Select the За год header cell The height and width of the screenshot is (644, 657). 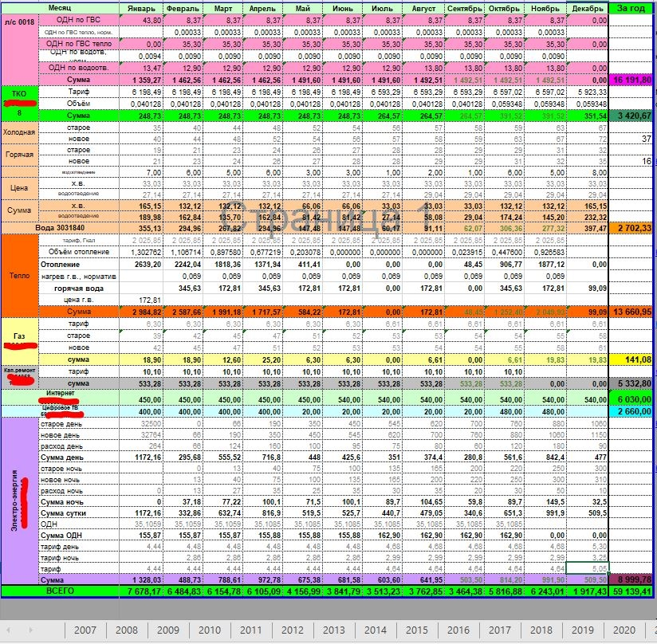point(631,9)
